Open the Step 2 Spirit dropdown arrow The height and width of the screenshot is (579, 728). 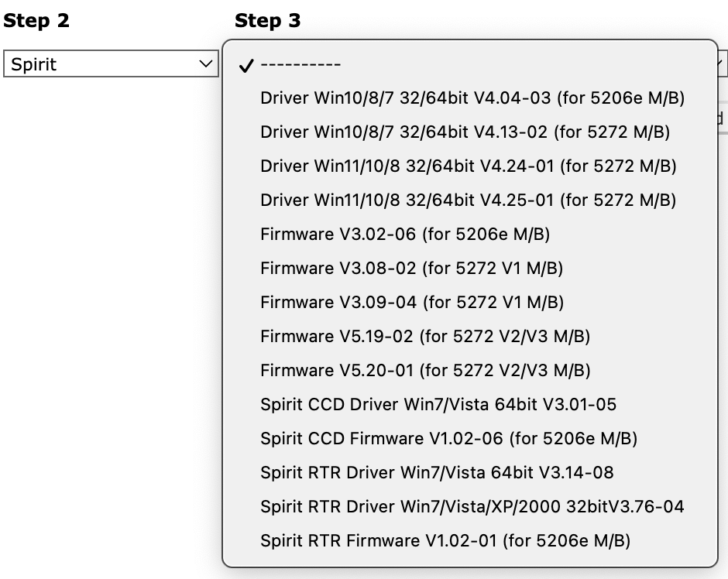click(x=205, y=64)
